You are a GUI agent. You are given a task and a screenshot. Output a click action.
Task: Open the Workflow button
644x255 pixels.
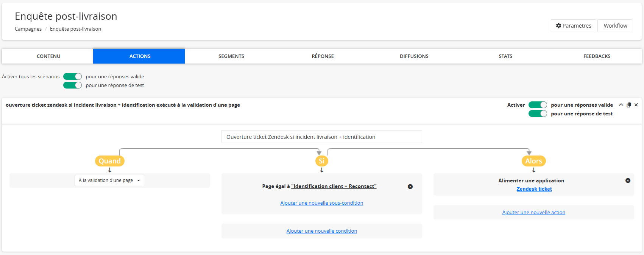pyautogui.click(x=615, y=26)
